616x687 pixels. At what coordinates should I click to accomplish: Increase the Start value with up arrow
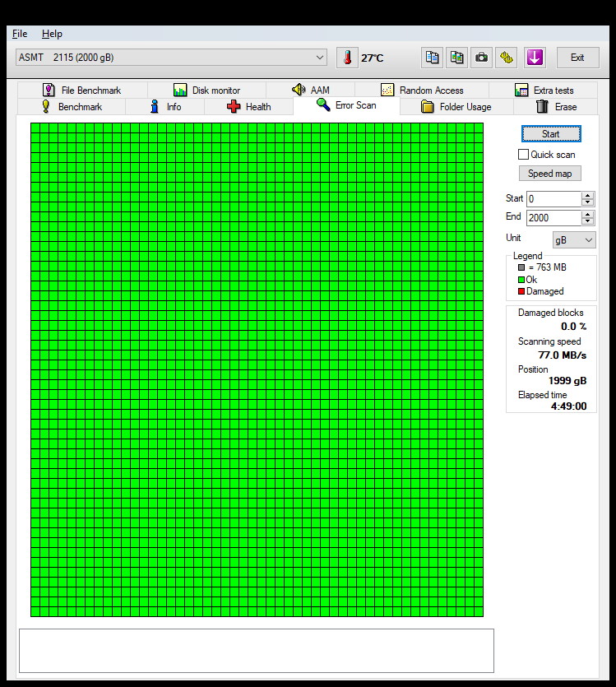588,195
